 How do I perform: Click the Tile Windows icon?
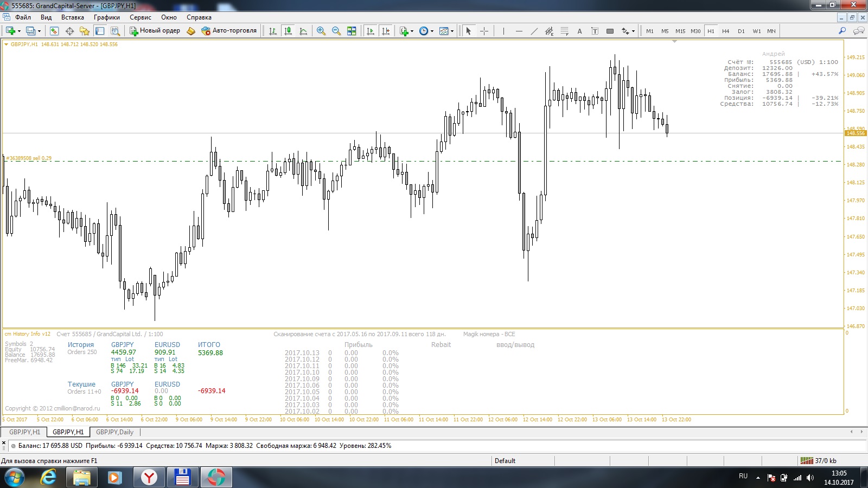coord(352,31)
